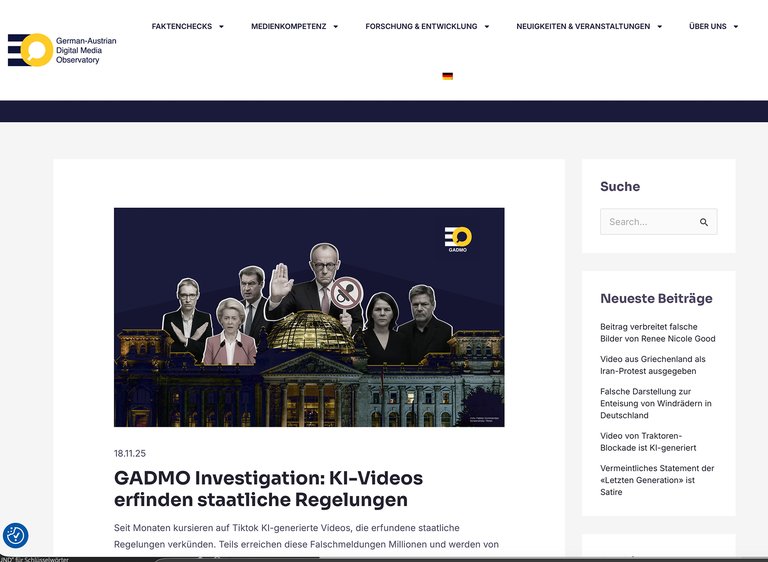Open post about false Renee Nicole Good images
The width and height of the screenshot is (768, 562).
658,333
